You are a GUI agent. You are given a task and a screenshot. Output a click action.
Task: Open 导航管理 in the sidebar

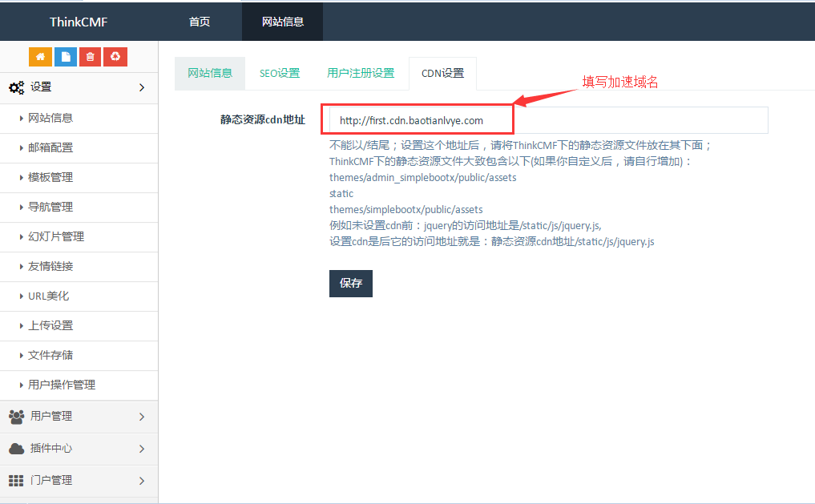click(x=79, y=208)
